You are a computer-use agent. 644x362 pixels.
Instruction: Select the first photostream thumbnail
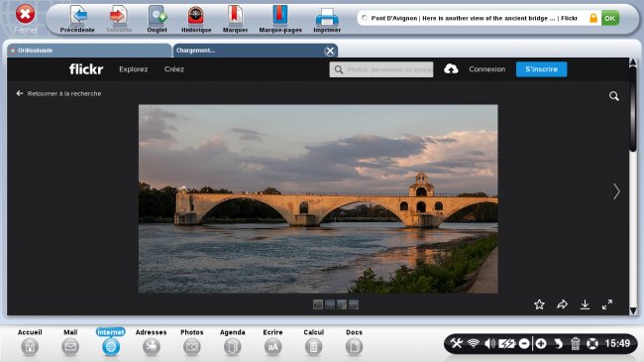click(318, 304)
